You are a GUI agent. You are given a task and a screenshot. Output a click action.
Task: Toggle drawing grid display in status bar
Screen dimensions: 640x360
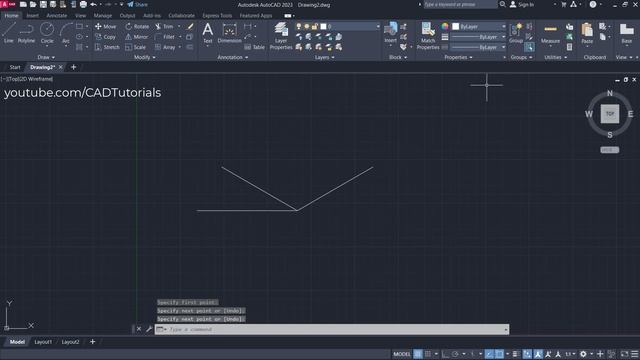(x=418, y=354)
